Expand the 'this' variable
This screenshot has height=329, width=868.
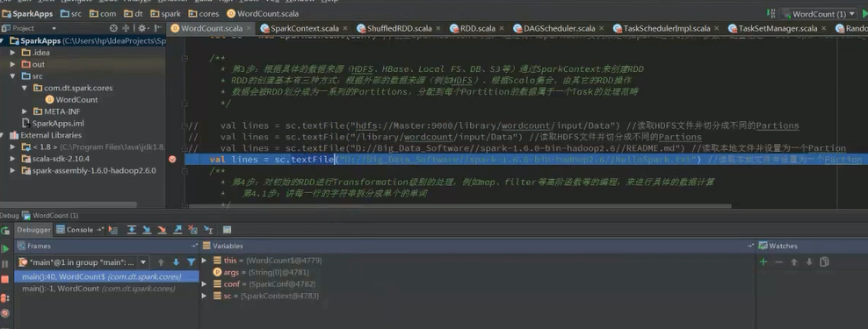coord(205,261)
